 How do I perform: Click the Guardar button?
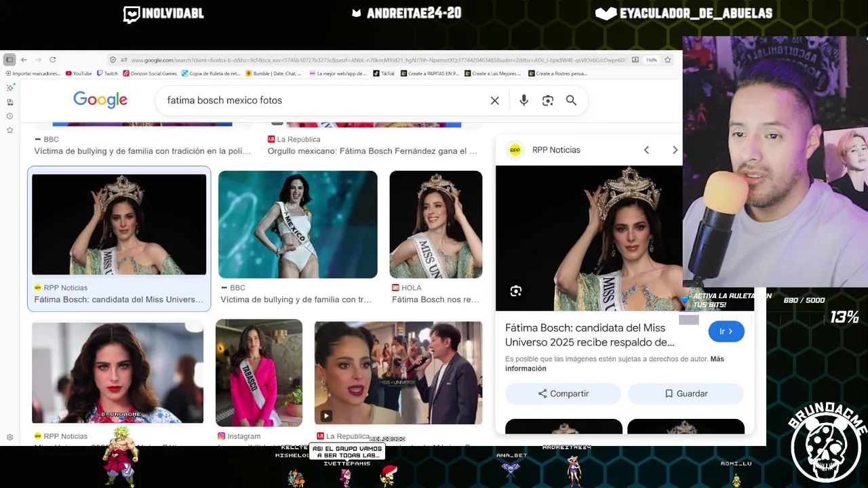click(x=686, y=394)
